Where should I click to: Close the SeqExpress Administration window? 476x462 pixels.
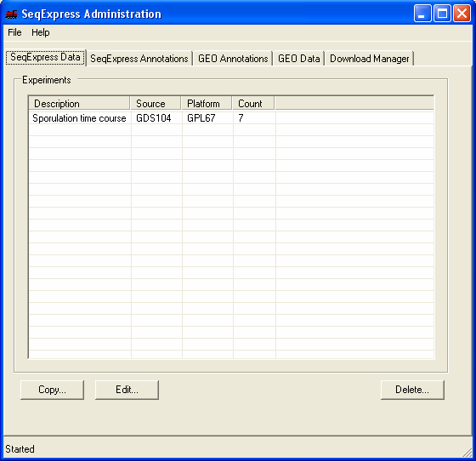coord(462,14)
